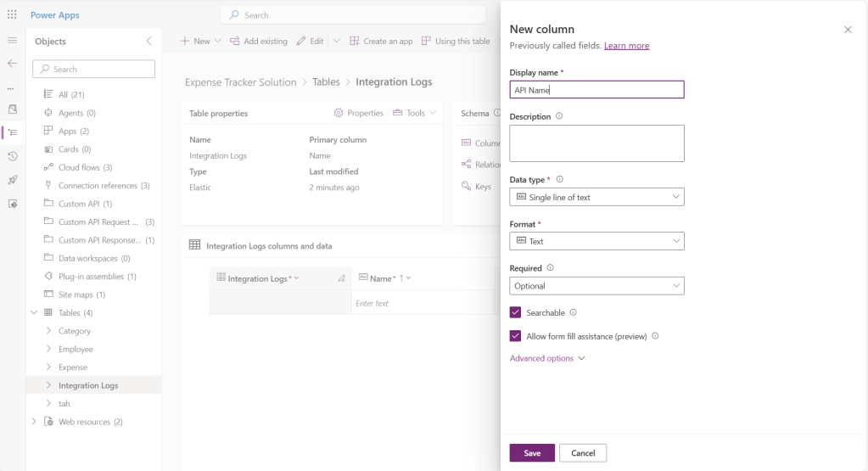Open the History icon in left rail
This screenshot has width=868, height=471.
13,157
